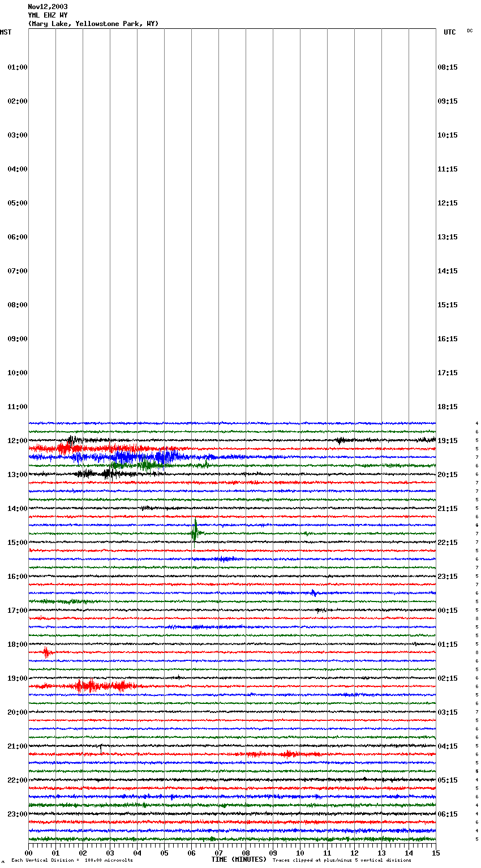The width and height of the screenshot is (481, 868).
Task: Click the UTC time label "00:15"
Action: click(x=448, y=611)
